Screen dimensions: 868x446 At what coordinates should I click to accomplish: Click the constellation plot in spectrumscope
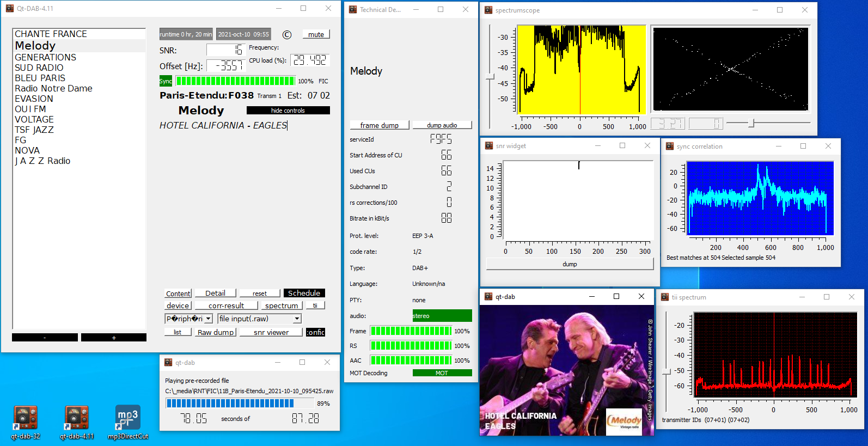click(x=730, y=69)
